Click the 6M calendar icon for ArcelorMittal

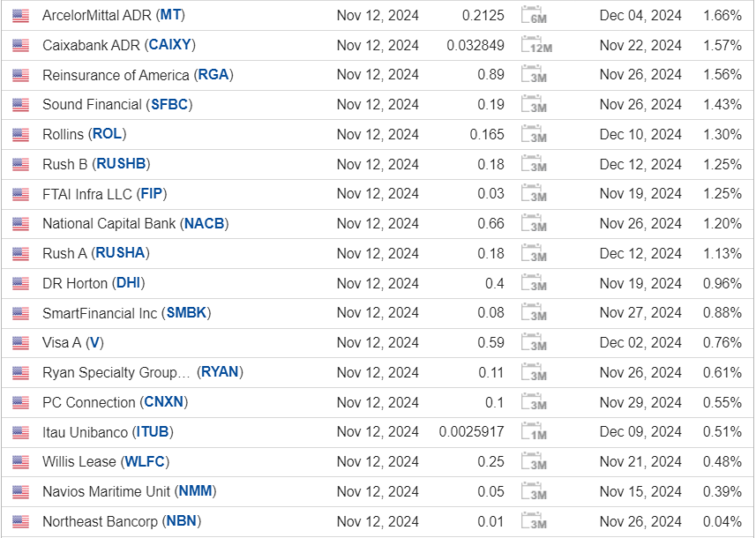pyautogui.click(x=534, y=15)
